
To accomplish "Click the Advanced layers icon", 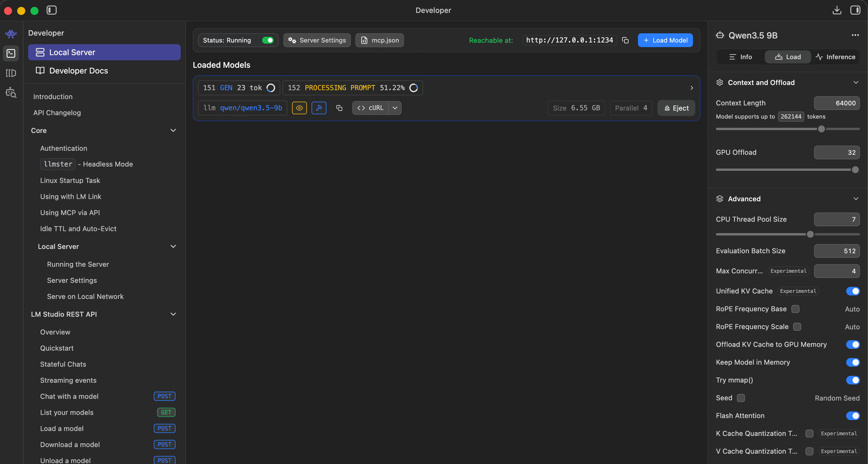I will tap(720, 199).
